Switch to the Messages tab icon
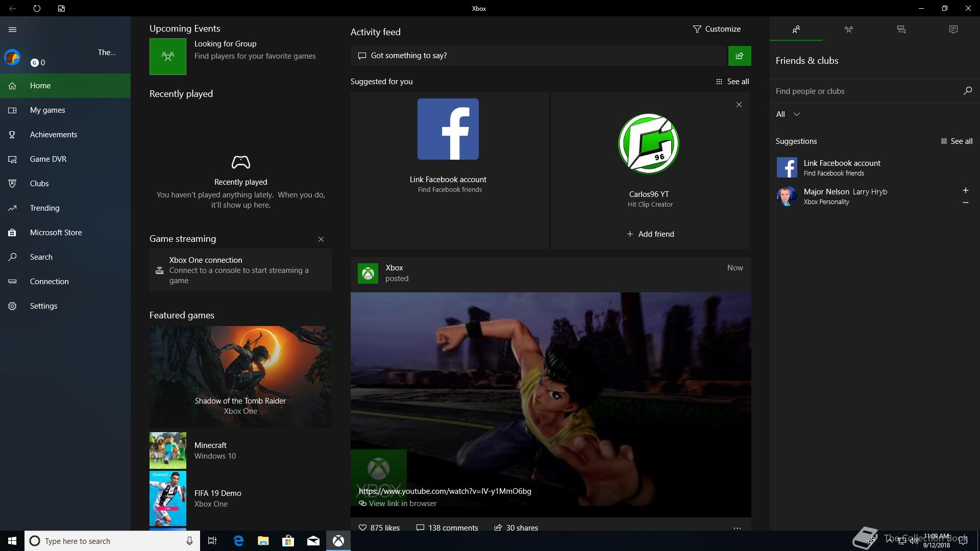 tap(901, 30)
